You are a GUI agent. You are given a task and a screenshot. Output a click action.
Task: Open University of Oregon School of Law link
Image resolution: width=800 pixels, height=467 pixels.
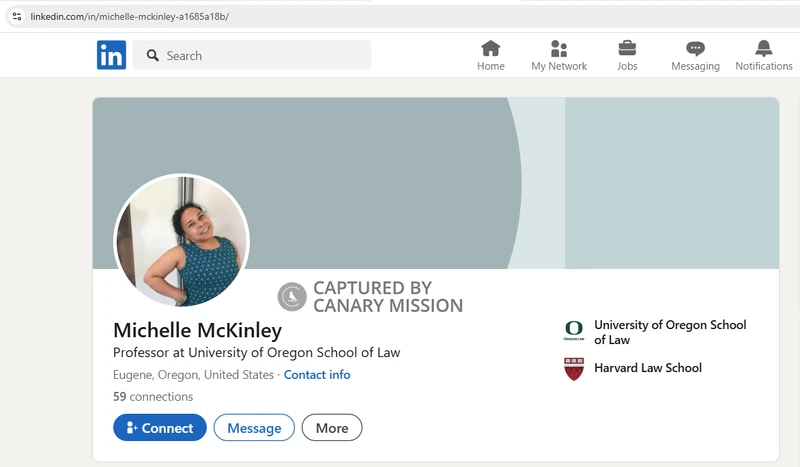coord(670,332)
